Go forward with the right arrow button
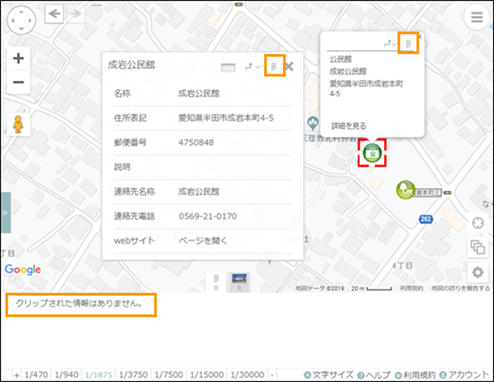This screenshot has height=382, width=494. (x=75, y=14)
